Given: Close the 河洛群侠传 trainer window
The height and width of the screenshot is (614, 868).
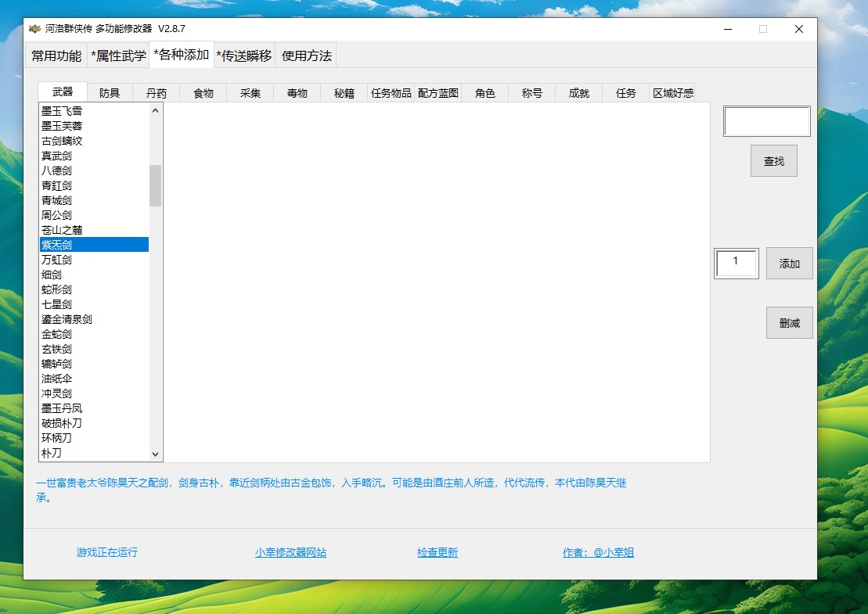Looking at the screenshot, I should click(x=799, y=29).
